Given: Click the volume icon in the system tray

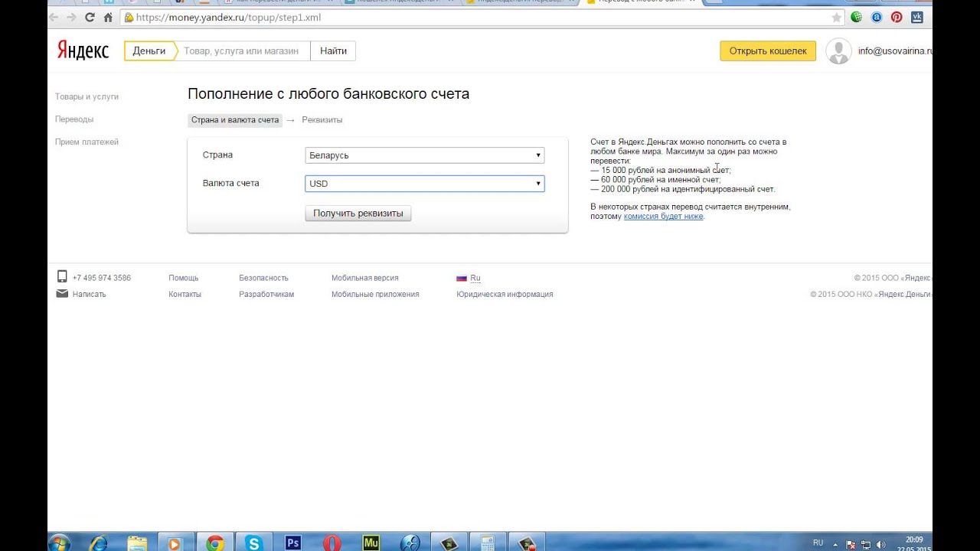Looking at the screenshot, I should [880, 544].
